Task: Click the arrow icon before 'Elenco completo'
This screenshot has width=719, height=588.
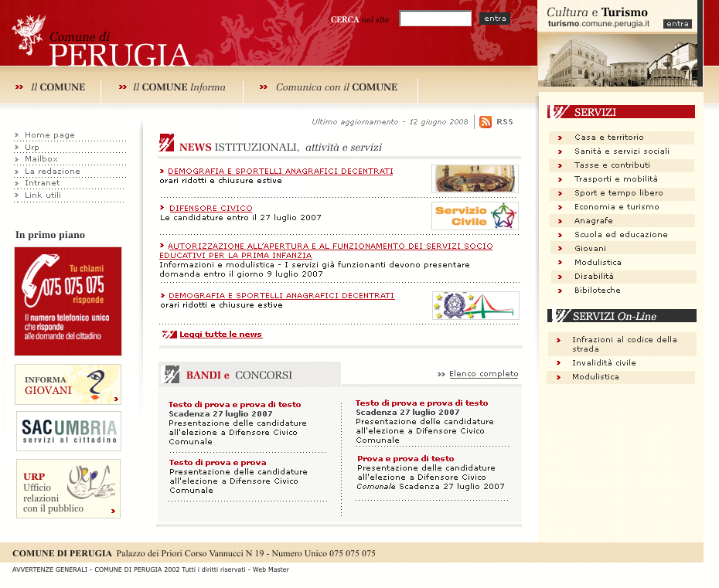Action: [441, 375]
